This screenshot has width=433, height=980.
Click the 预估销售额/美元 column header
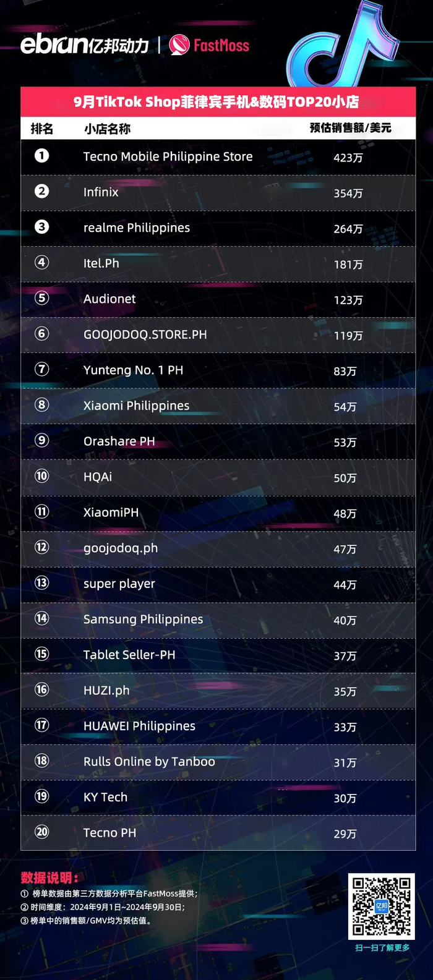(x=350, y=128)
